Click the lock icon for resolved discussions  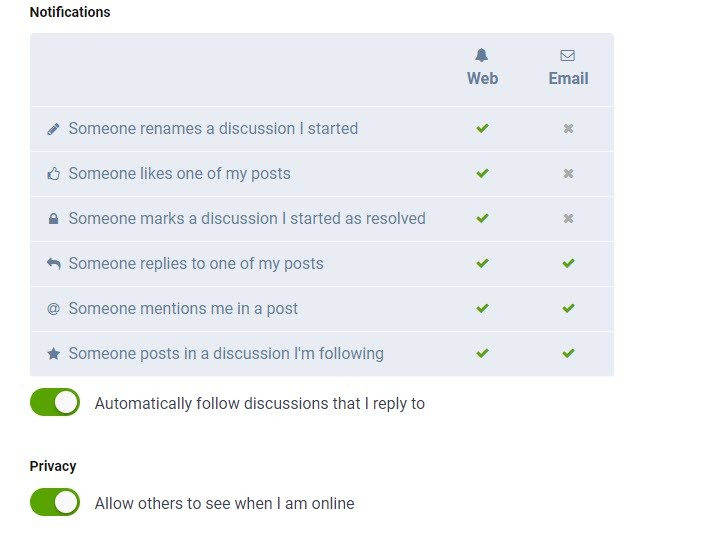(54, 219)
